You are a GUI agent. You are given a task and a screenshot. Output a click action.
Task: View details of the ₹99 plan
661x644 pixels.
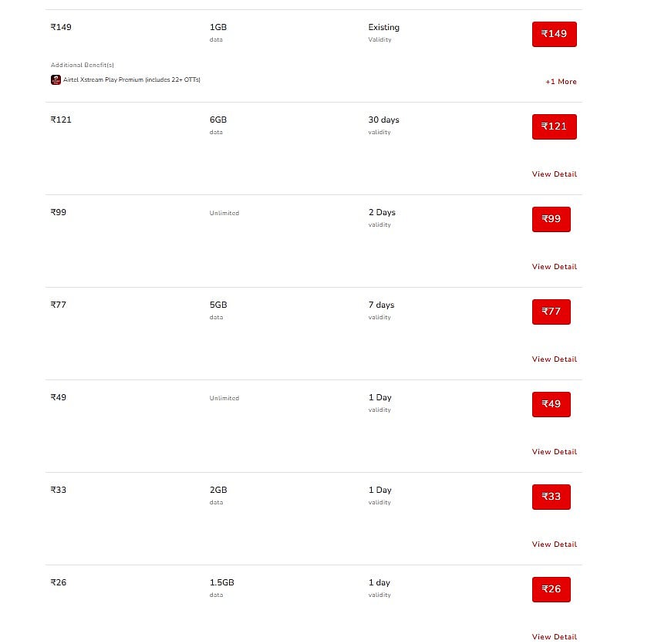[x=554, y=267]
